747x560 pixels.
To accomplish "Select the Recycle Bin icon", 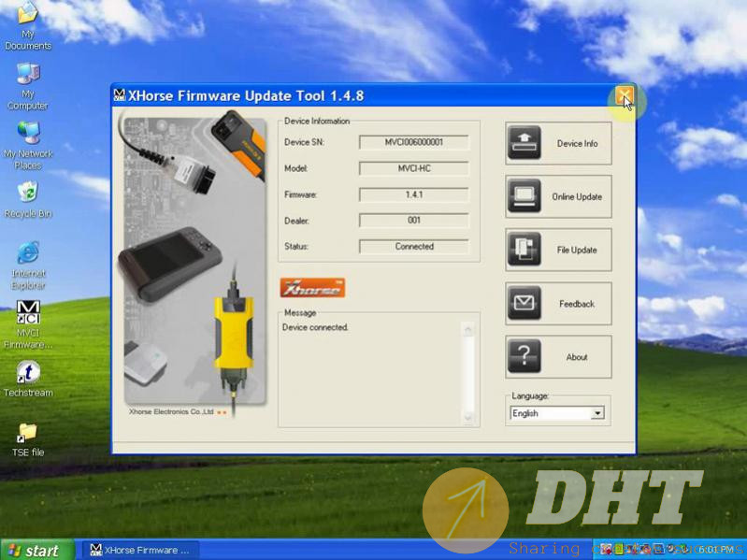I will [28, 200].
